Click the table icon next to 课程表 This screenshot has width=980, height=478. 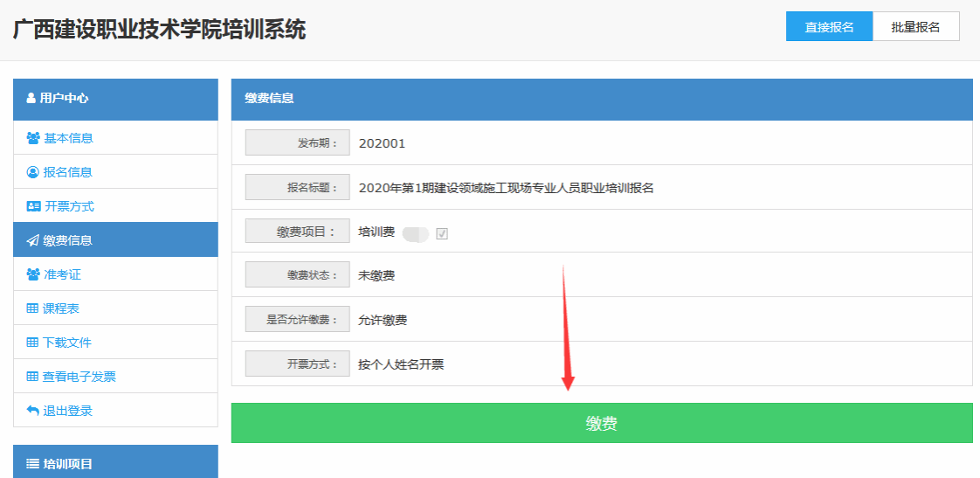point(32,308)
